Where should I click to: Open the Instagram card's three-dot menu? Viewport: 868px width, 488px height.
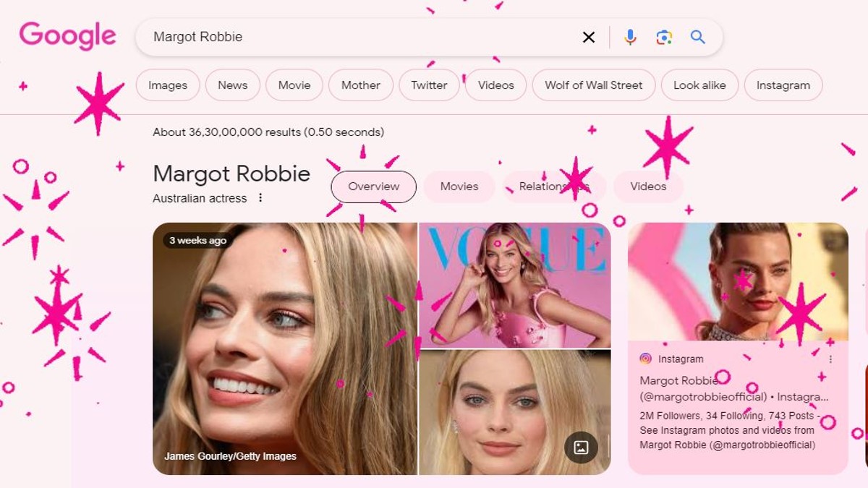(x=830, y=358)
